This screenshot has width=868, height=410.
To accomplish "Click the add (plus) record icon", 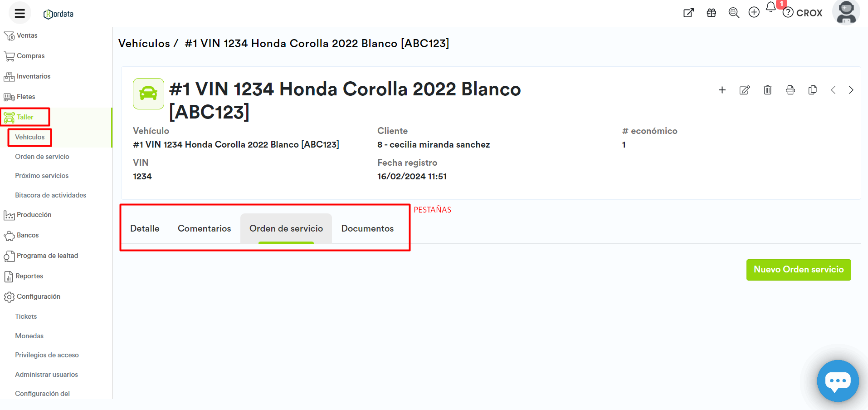I will (x=722, y=90).
